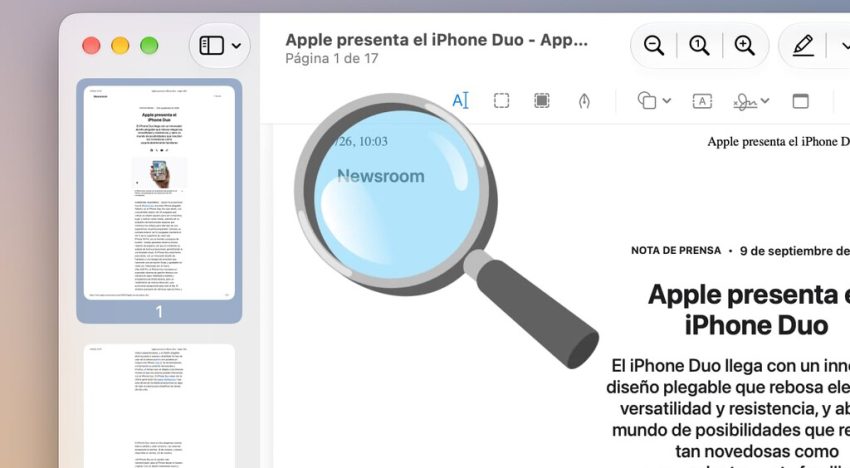Open the Signature dropdown arrow
The image size is (850, 468).
765,101
